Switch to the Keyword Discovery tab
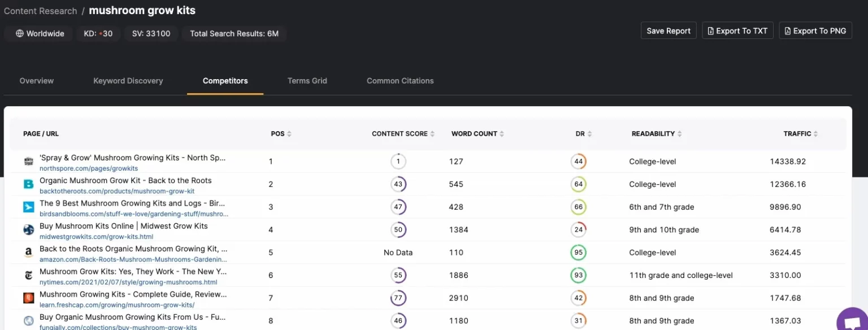The image size is (868, 330). click(128, 81)
